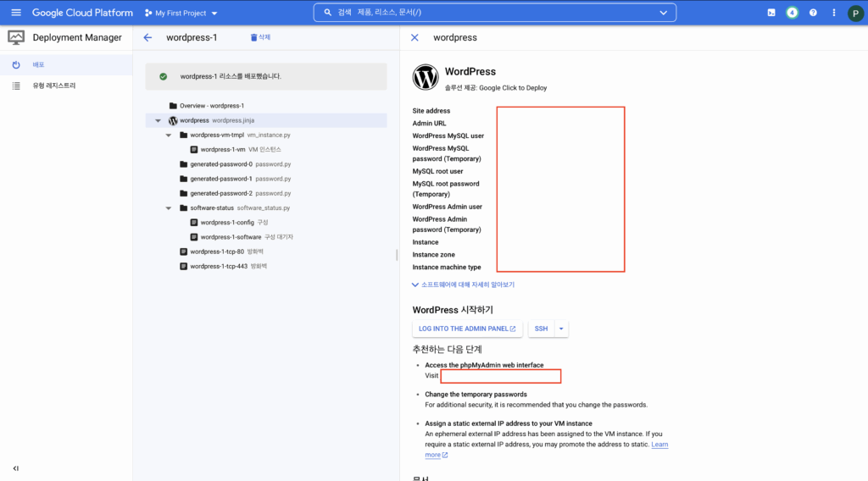Select wordpress-1-config row
This screenshot has height=481, width=868.
pos(266,222)
